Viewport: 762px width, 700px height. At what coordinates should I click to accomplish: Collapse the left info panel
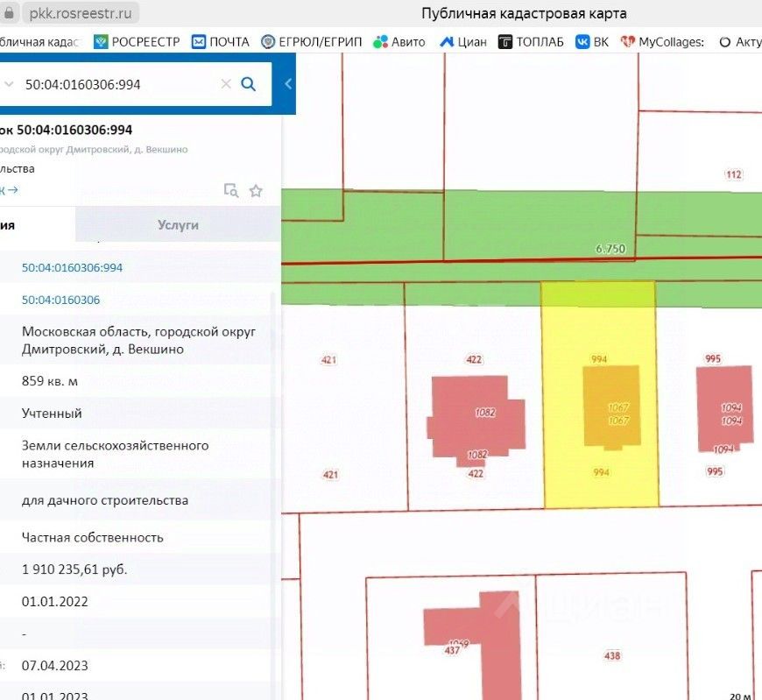coord(288,84)
